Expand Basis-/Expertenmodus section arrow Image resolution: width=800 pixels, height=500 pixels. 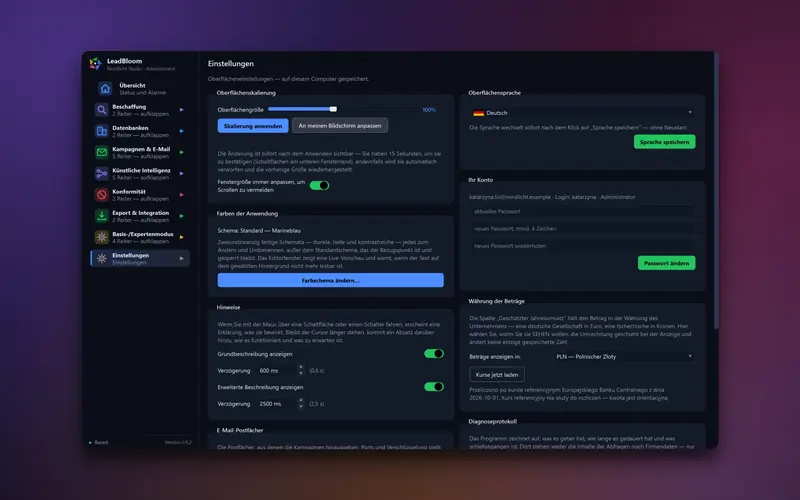tap(182, 237)
